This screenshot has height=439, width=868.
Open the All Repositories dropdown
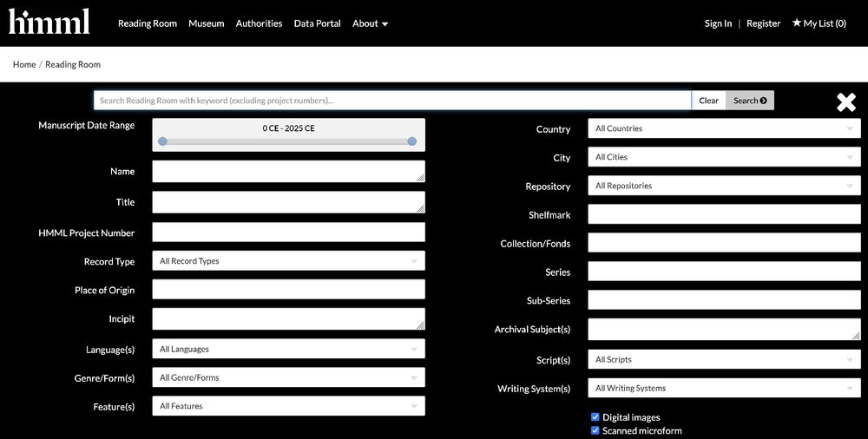coord(724,186)
